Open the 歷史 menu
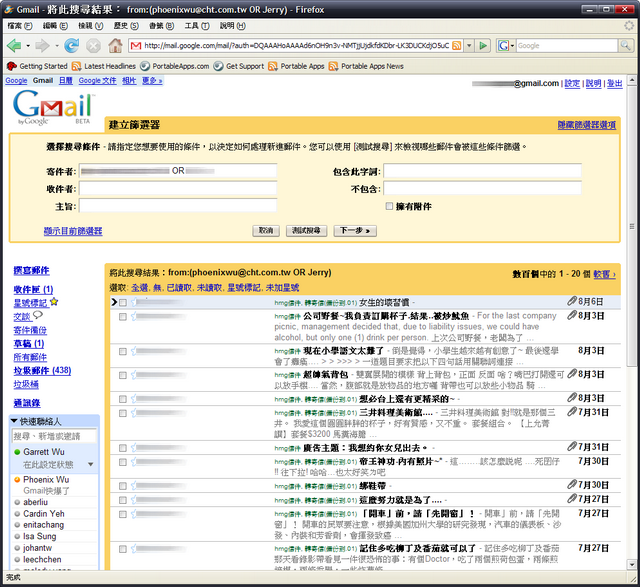 click(126, 26)
